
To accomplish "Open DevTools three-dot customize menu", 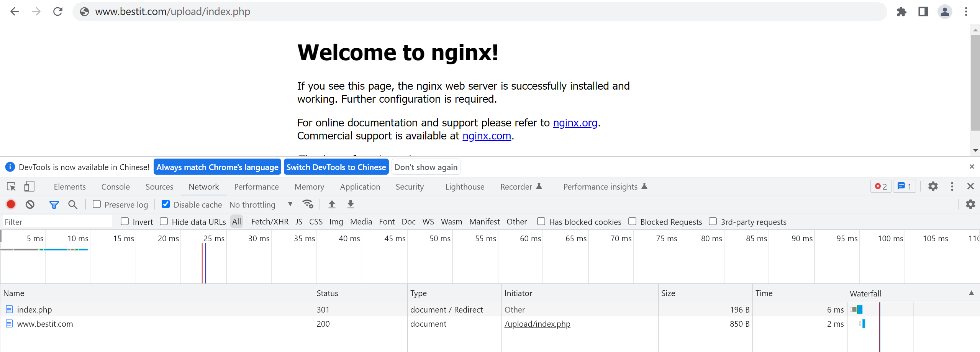I will (x=952, y=186).
